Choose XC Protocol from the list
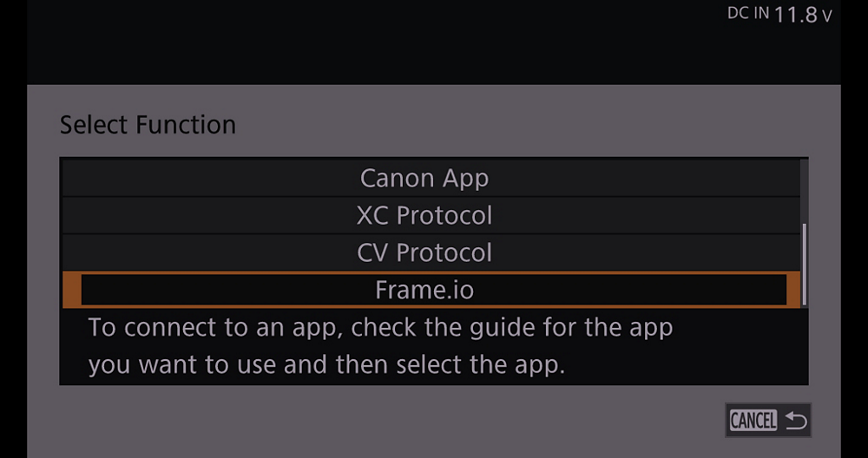 coord(424,216)
